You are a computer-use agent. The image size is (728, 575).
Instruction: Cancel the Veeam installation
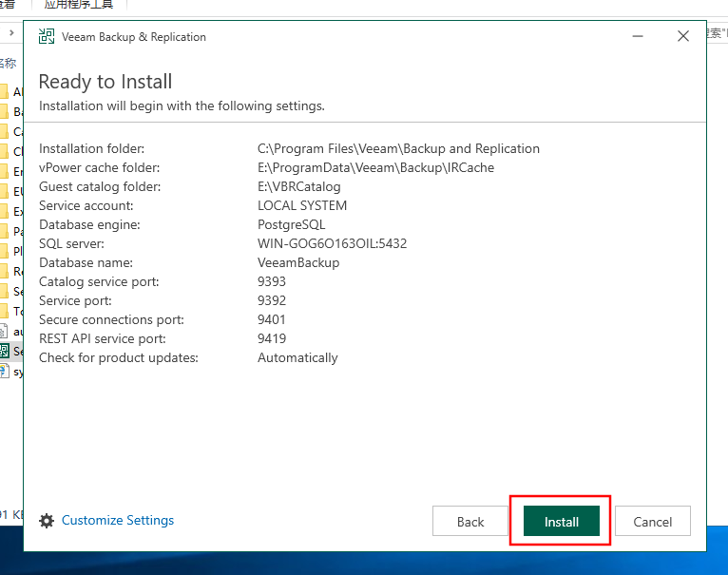click(652, 521)
